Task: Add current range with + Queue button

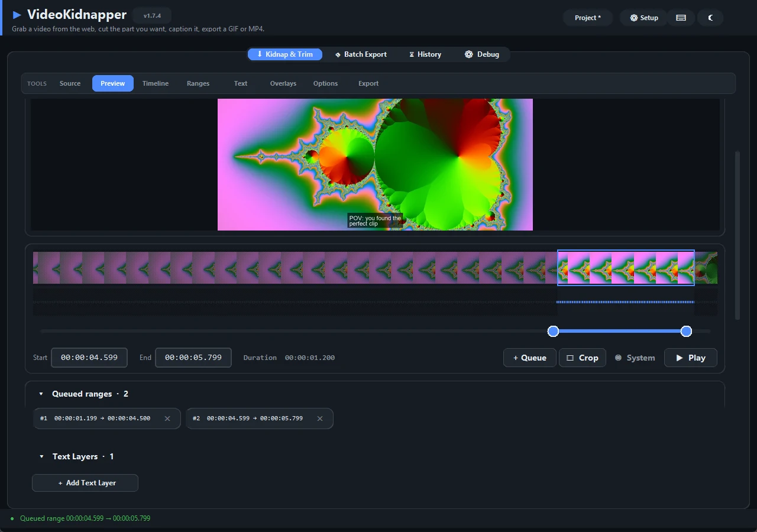Action: point(530,358)
